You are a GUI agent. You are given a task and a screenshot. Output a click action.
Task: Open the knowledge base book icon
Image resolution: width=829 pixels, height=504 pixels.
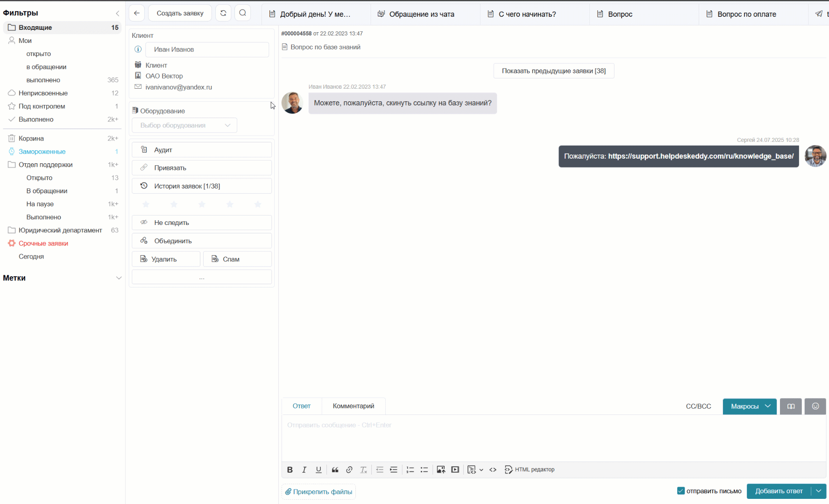point(791,406)
